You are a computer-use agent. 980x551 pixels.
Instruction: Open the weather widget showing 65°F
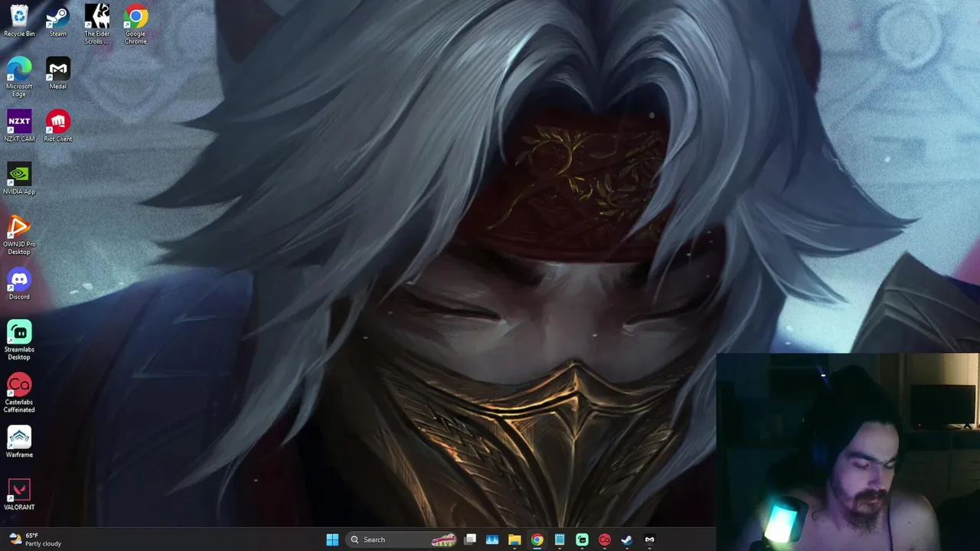34,540
